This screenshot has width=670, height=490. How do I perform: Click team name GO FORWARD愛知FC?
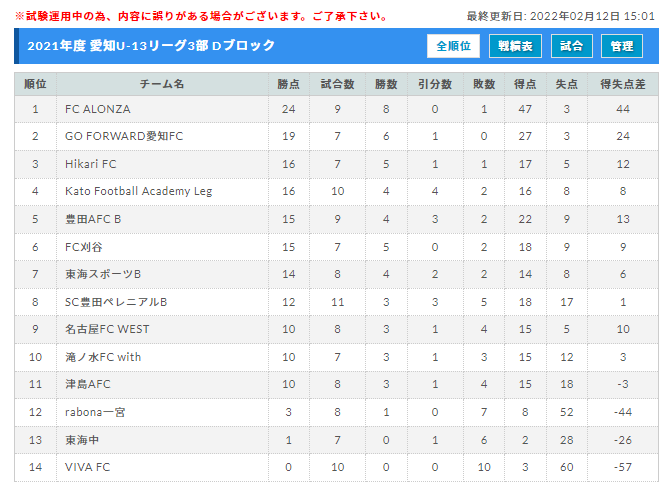[124, 136]
